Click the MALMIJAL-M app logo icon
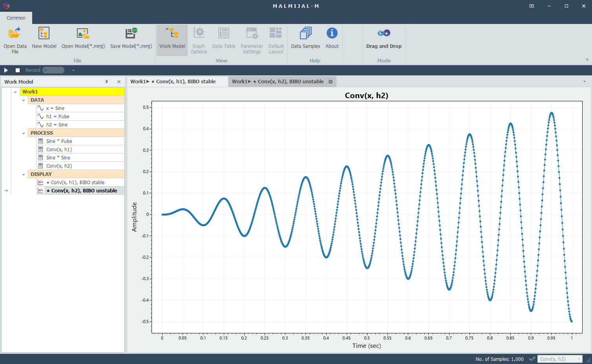The image size is (592, 364). pyautogui.click(x=6, y=6)
